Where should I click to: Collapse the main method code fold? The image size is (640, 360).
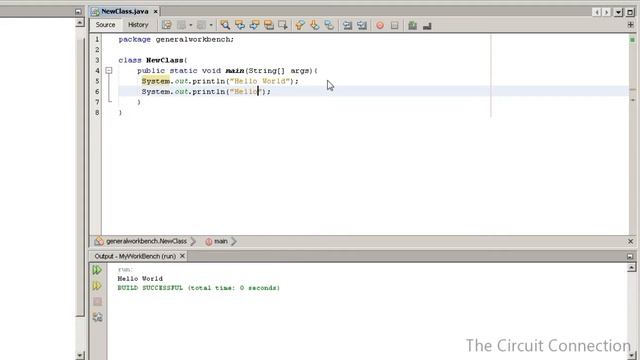(x=109, y=71)
